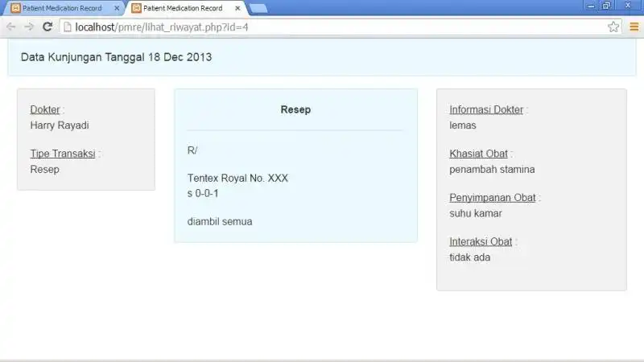The height and width of the screenshot is (362, 644).
Task: Switch to the first Patient Medication Record tab
Action: 64,8
